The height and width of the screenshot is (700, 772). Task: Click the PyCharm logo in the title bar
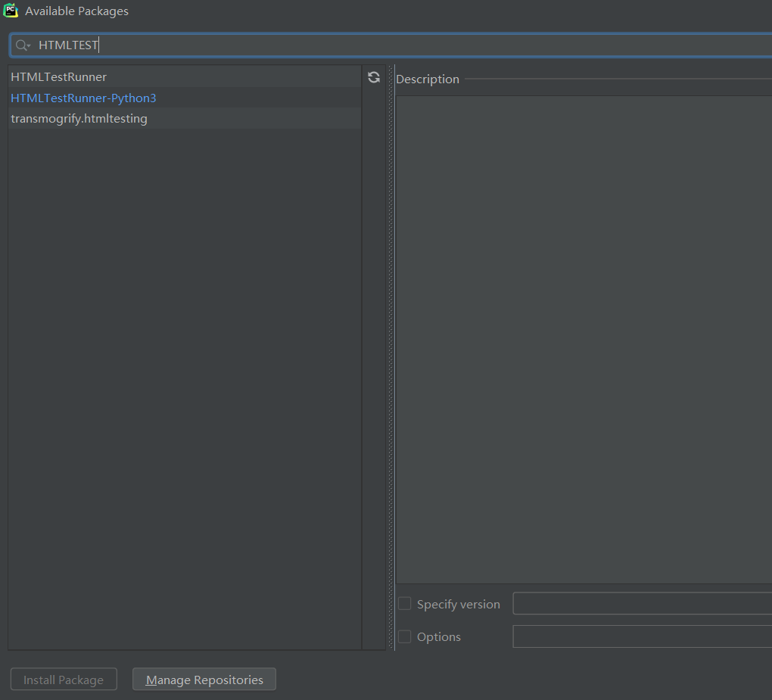point(11,11)
